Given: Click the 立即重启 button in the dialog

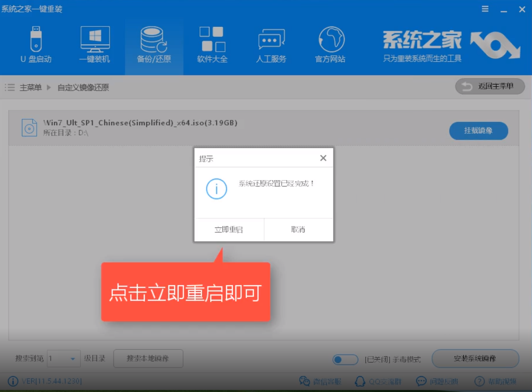Looking at the screenshot, I should pos(229,230).
